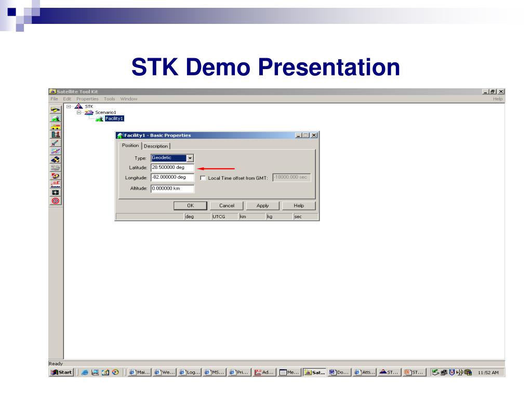The image size is (532, 399).
Task: Open the 'Ad...' Adobe taskbar button
Action: [264, 373]
